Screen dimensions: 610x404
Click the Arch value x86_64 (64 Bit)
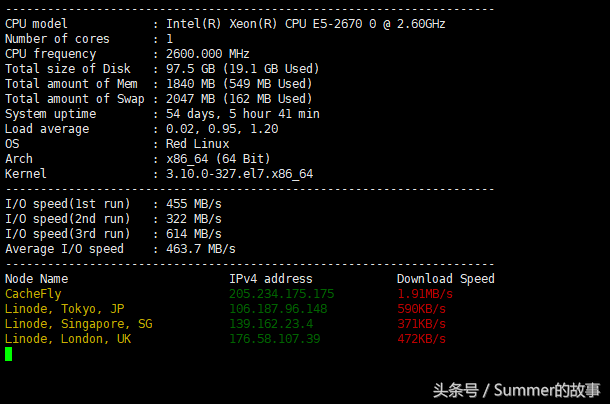click(x=218, y=159)
